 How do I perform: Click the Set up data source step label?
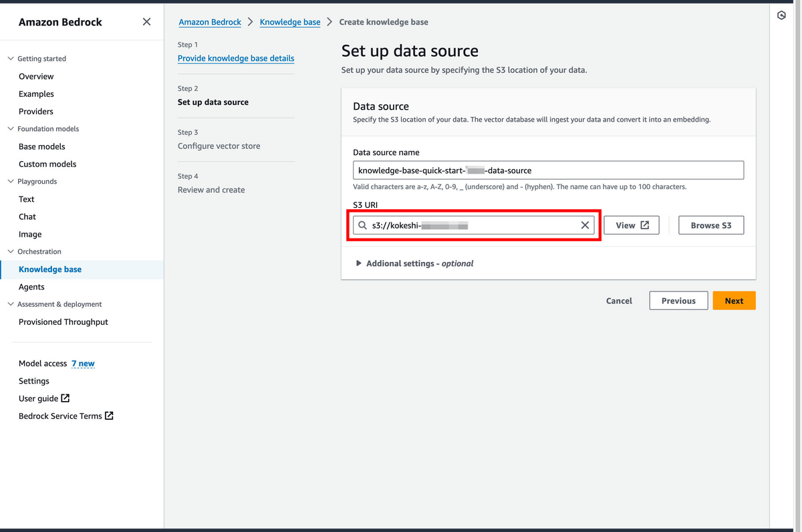213,102
